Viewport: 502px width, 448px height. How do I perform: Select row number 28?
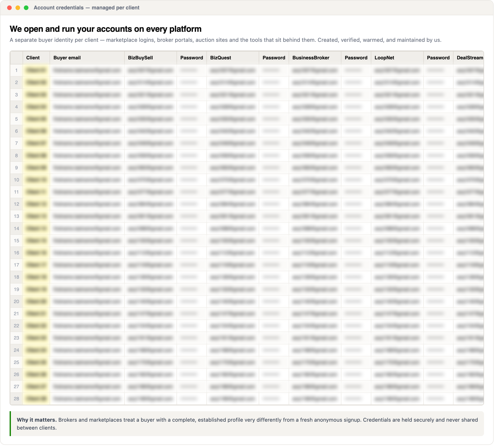tap(17, 399)
